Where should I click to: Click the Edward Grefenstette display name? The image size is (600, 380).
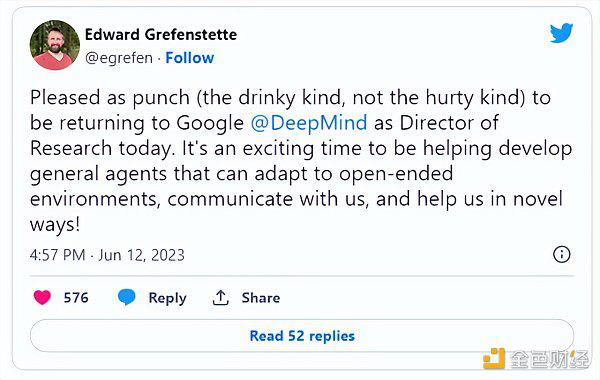tap(161, 34)
